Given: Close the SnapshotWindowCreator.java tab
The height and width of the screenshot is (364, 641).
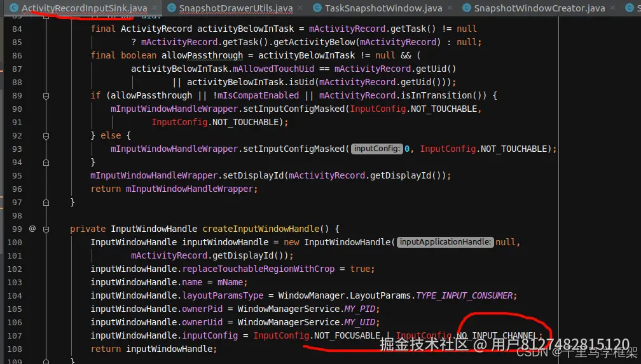Looking at the screenshot, I should tap(612, 8).
